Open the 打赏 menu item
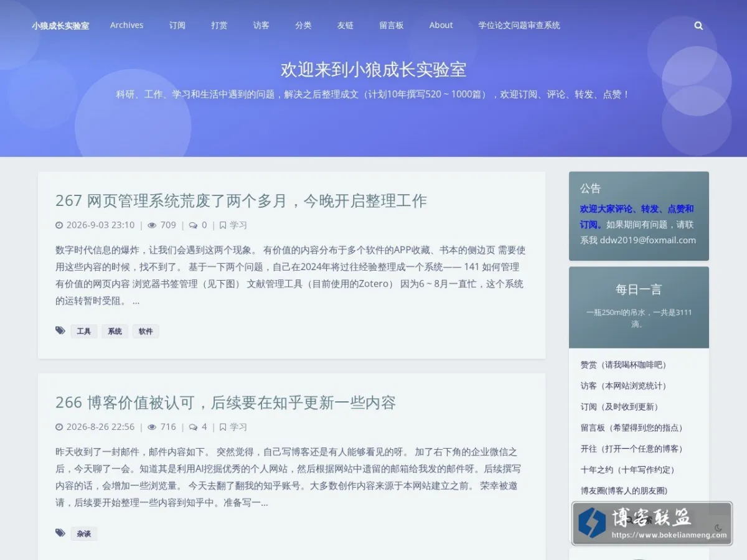 tap(219, 26)
